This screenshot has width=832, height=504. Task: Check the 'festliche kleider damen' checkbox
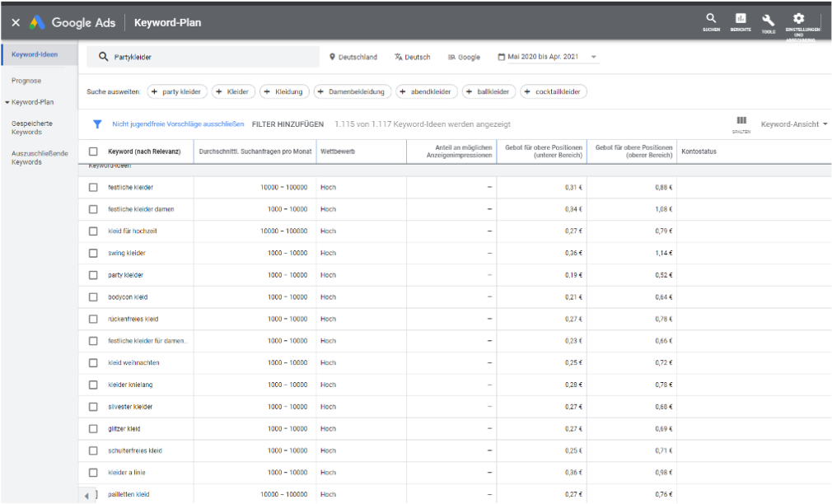(x=93, y=209)
